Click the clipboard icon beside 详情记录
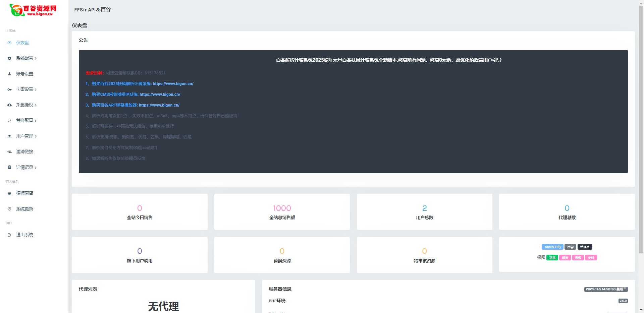Image resolution: width=644 pixels, height=313 pixels. pyautogui.click(x=9, y=167)
